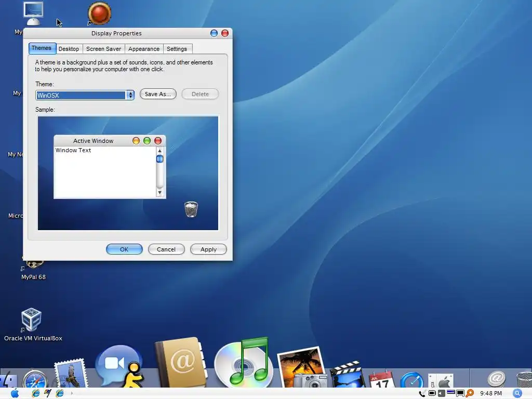Launch iTunes from the dock
The height and width of the screenshot is (399, 532).
[244, 362]
